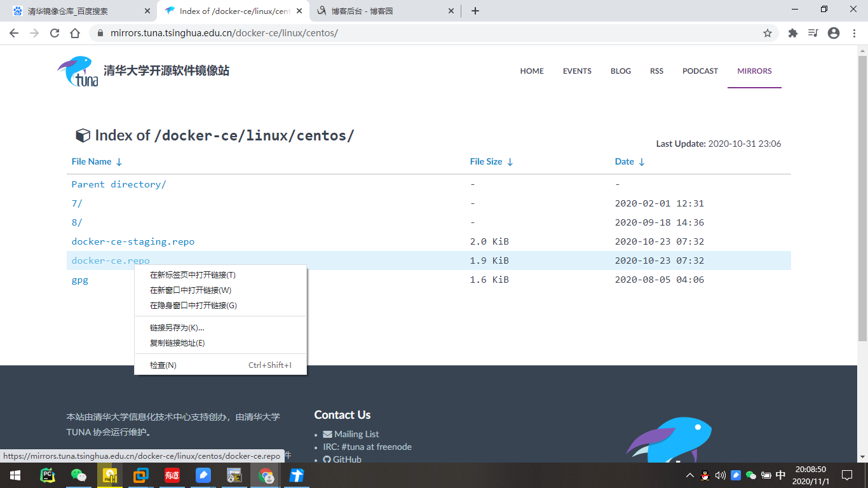Show hidden system tray icons

point(690,475)
